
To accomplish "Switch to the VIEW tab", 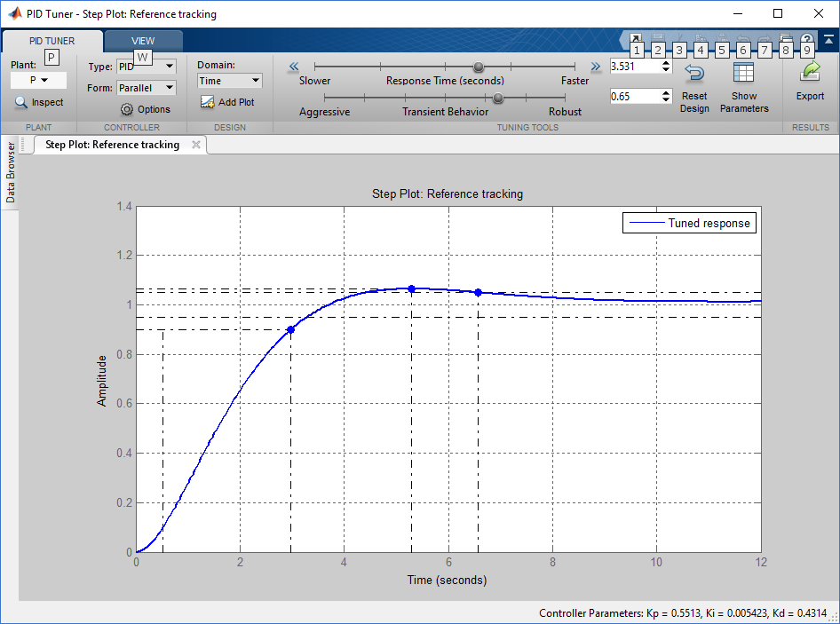I will coord(143,41).
